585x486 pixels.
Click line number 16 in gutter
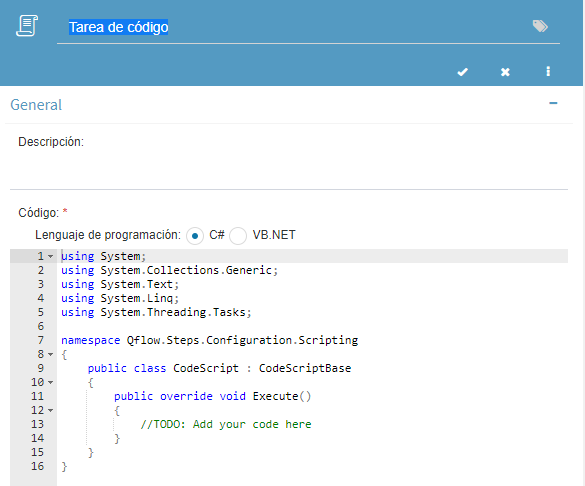(37, 466)
